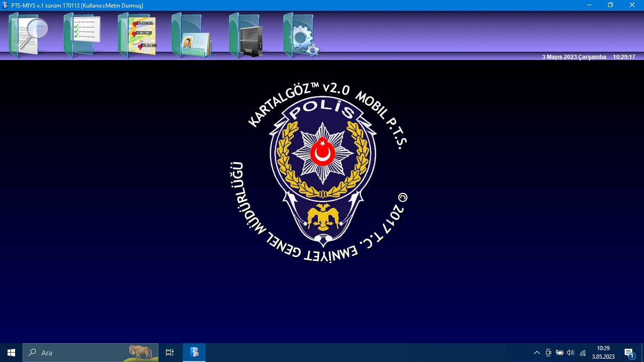
Task: Click the header date text 3 Mayıs 2023 Çarşamba
Action: pyautogui.click(x=574, y=57)
